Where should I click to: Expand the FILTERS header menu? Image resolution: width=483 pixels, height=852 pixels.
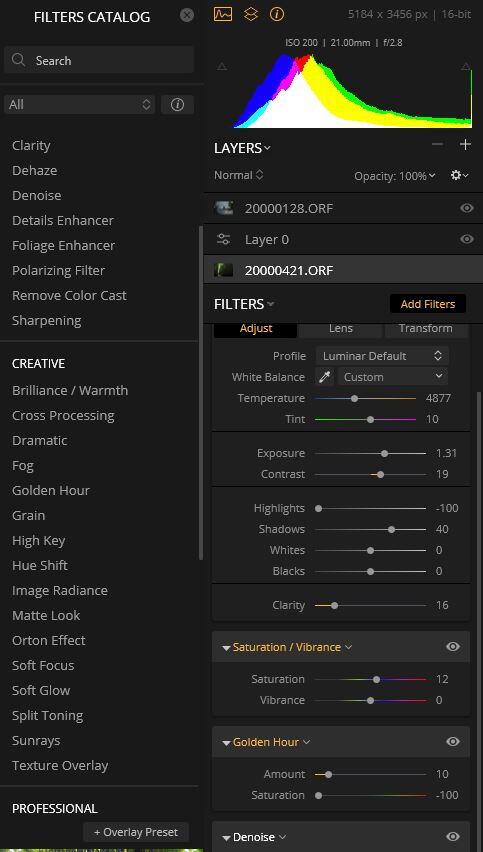(244, 304)
